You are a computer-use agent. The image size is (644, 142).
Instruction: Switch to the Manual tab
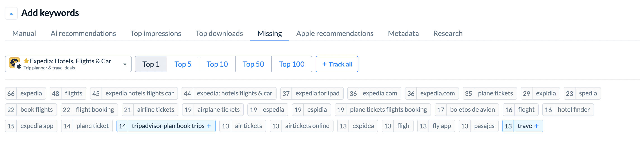coord(24,33)
